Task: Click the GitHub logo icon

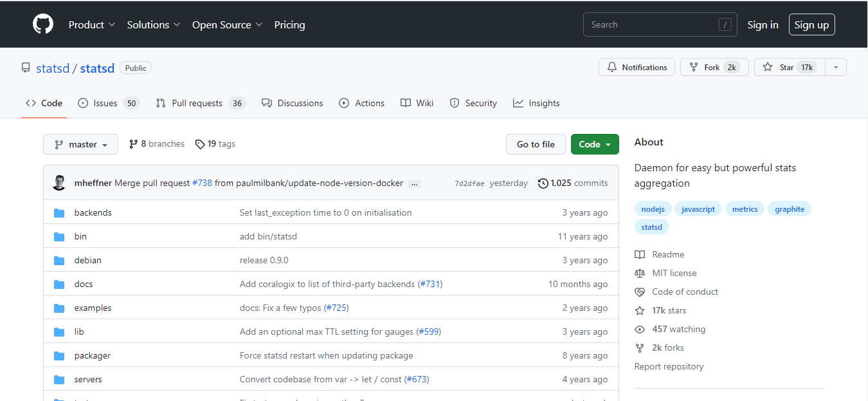Action: 43,24
